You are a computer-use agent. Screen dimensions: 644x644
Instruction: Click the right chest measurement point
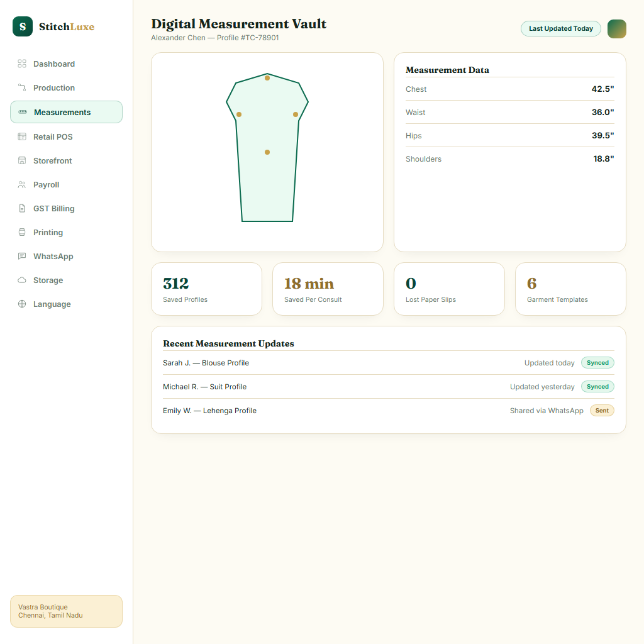[296, 114]
